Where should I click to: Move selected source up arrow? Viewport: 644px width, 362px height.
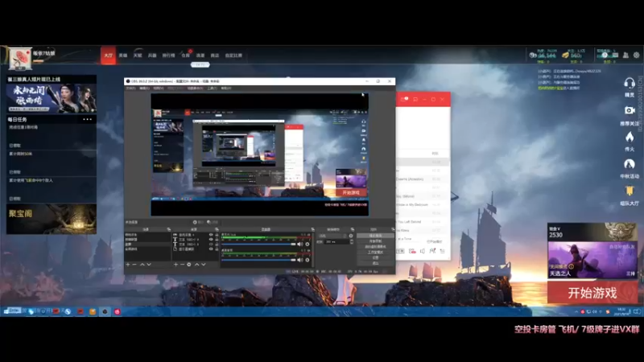[x=196, y=265]
